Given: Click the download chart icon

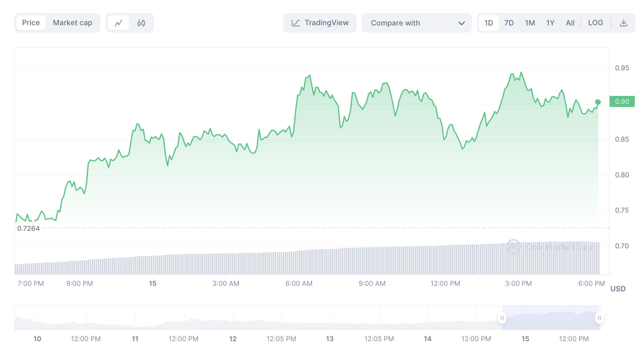Looking at the screenshot, I should click(623, 23).
